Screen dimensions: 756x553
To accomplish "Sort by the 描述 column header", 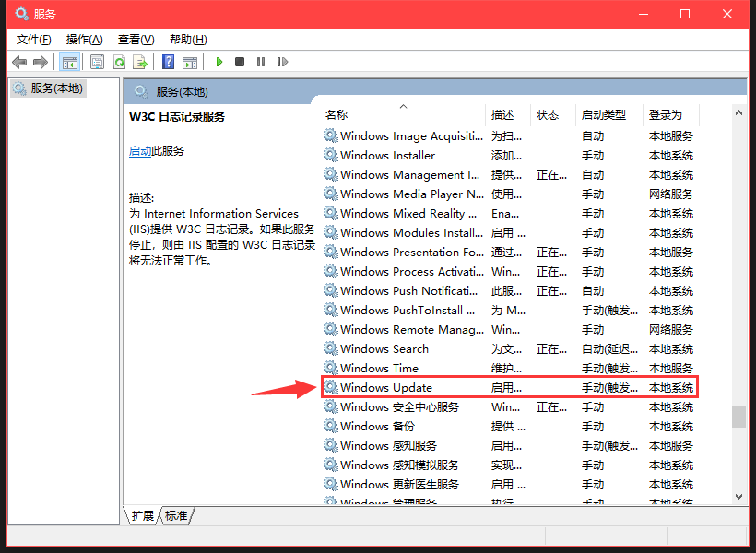I will [x=508, y=114].
